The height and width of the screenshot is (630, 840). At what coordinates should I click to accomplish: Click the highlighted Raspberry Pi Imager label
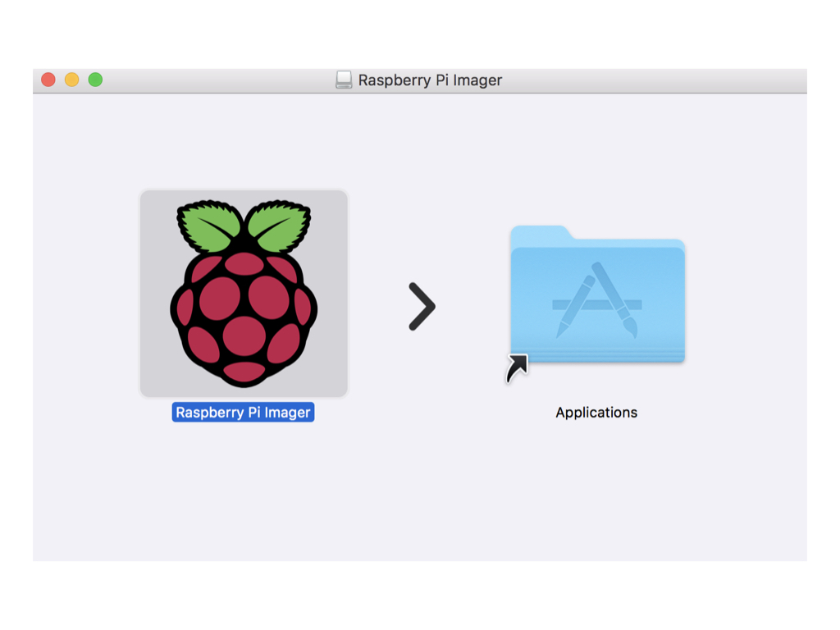coord(243,412)
